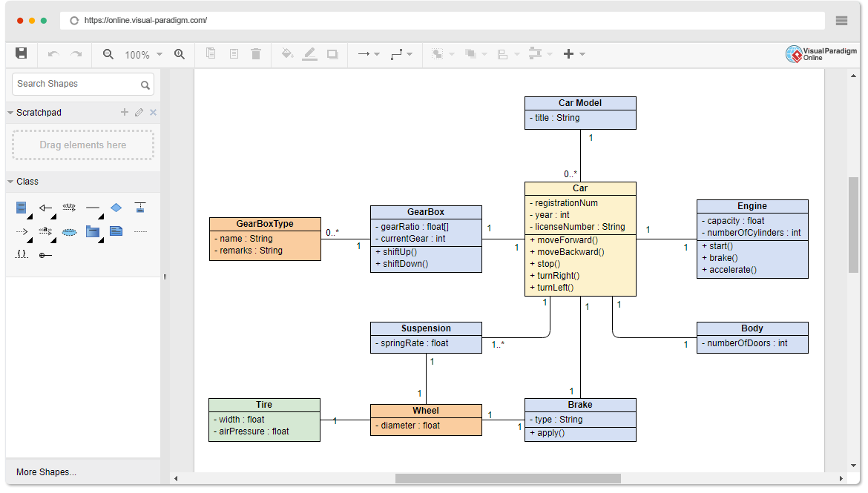The height and width of the screenshot is (493, 868).
Task: Select the Generalization arrow shape
Action: [45, 208]
